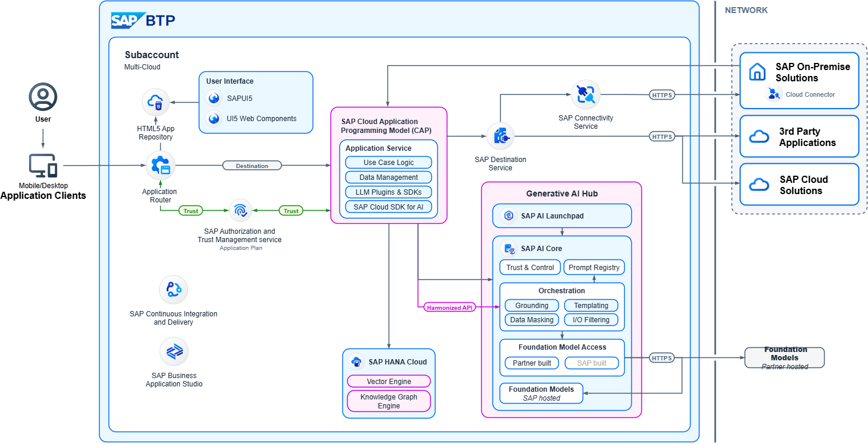Select the SAP On-Premise Solutions house icon
This screenshot has height=444, width=868.
(x=757, y=72)
